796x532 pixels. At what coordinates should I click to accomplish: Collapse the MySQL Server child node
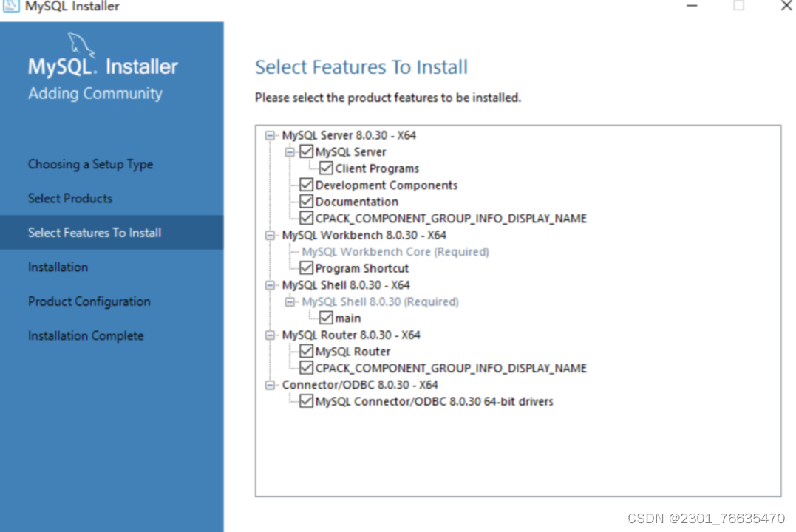pyautogui.click(x=290, y=151)
